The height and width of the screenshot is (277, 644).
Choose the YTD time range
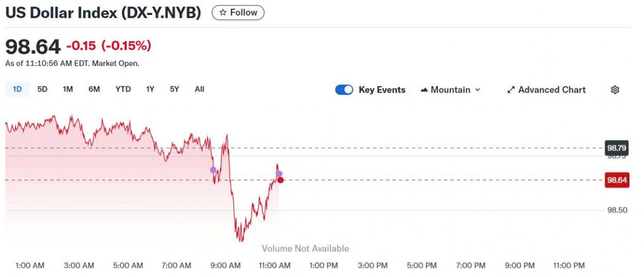[123, 89]
